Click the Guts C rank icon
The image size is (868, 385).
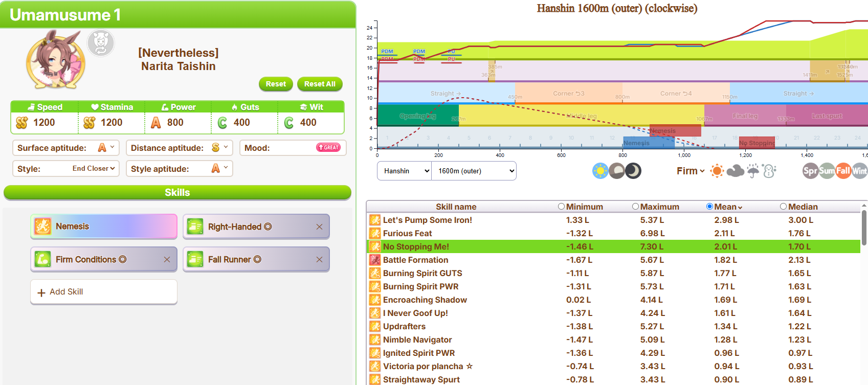coord(222,123)
